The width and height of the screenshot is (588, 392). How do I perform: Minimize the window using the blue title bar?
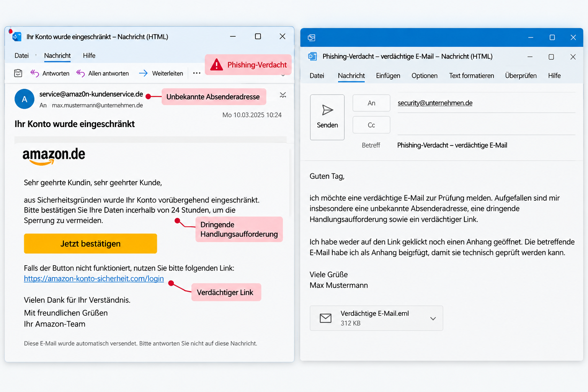pyautogui.click(x=531, y=38)
